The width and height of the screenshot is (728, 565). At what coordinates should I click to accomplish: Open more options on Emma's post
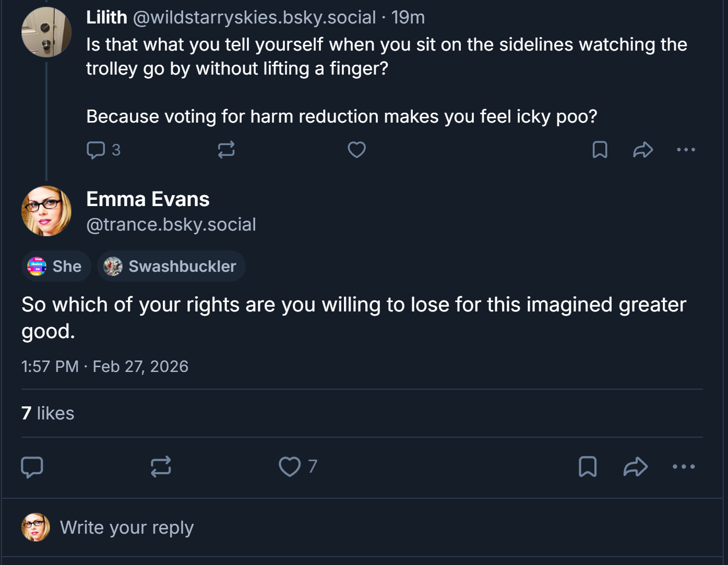coord(684,467)
